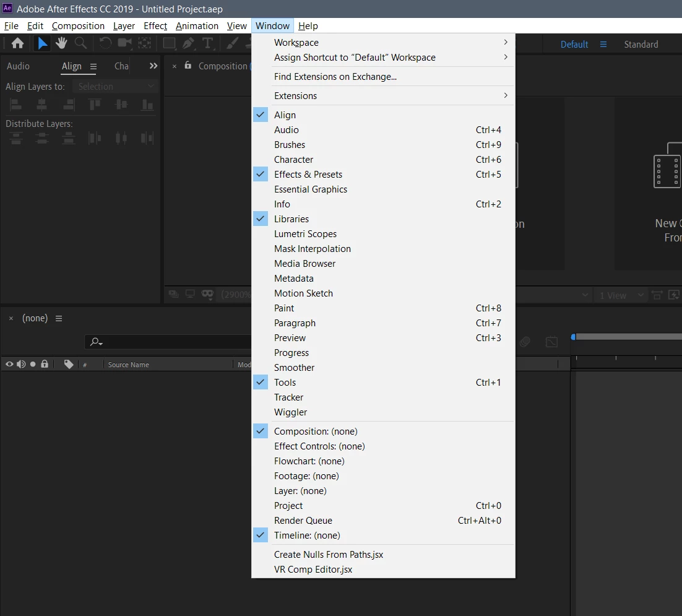Open the Composition menu
Image resolution: width=682 pixels, height=616 pixels.
click(79, 25)
